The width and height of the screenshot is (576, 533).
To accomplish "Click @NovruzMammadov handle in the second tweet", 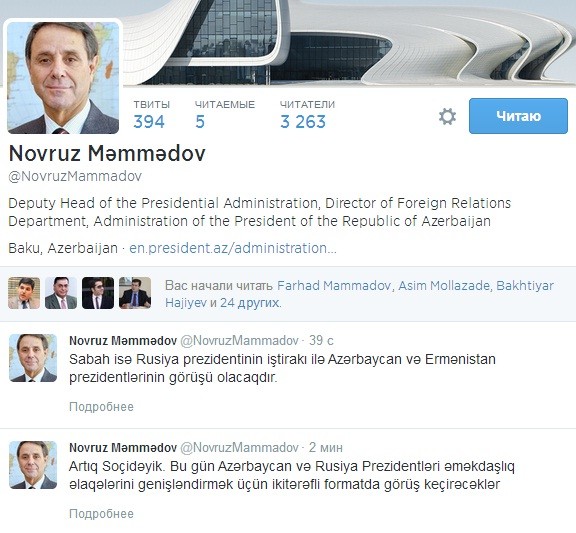I will [239, 447].
